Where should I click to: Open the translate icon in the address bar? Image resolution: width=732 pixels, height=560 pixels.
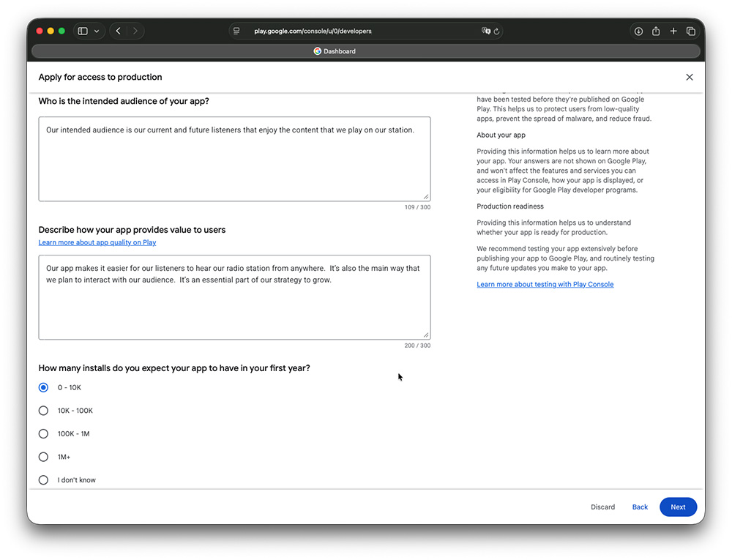click(x=485, y=31)
